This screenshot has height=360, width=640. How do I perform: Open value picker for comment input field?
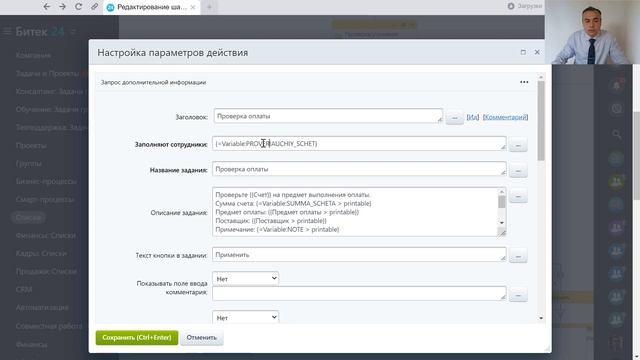tap(518, 295)
